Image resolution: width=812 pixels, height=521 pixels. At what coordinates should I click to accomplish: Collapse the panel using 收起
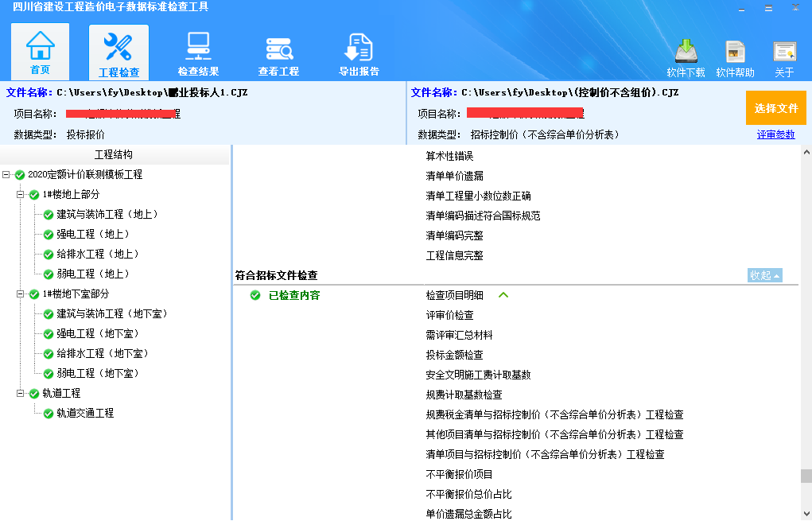pos(765,274)
